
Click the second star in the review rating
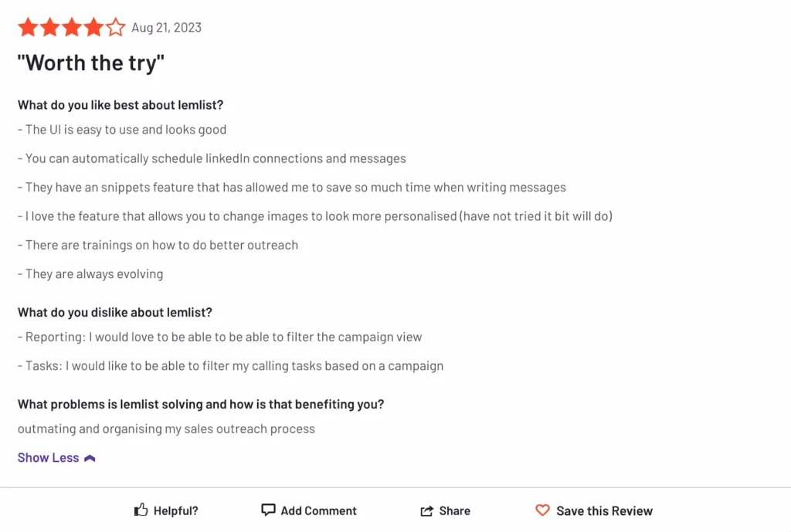point(49,27)
